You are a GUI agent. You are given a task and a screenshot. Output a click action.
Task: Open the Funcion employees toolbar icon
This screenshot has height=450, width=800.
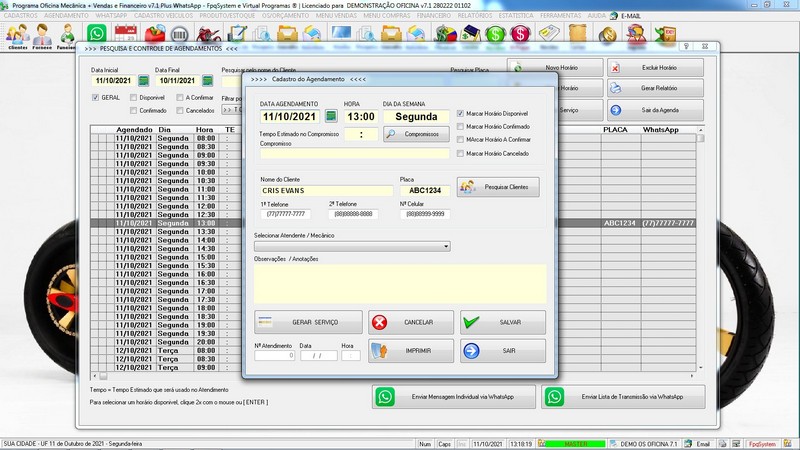click(67, 36)
